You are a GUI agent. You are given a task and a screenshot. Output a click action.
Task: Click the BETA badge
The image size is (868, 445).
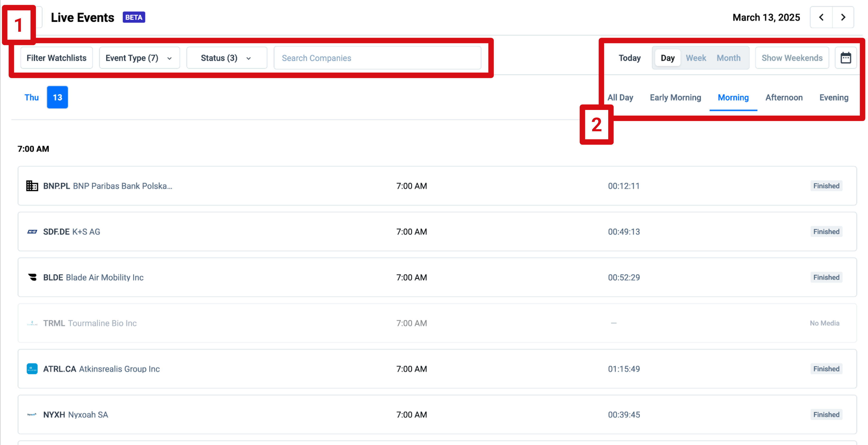click(134, 17)
